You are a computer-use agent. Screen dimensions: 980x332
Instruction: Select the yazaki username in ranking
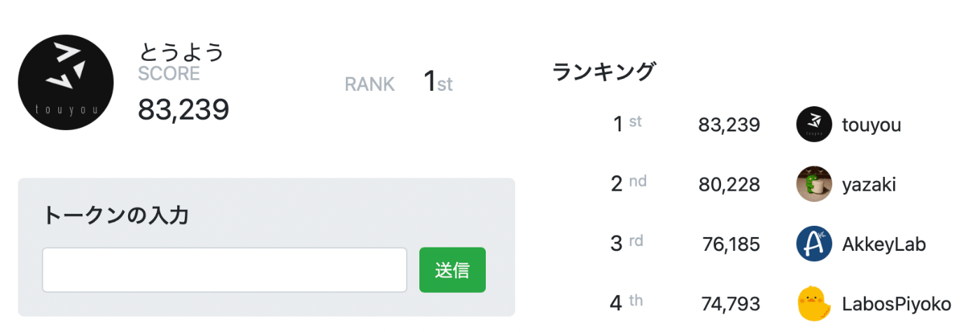(869, 185)
